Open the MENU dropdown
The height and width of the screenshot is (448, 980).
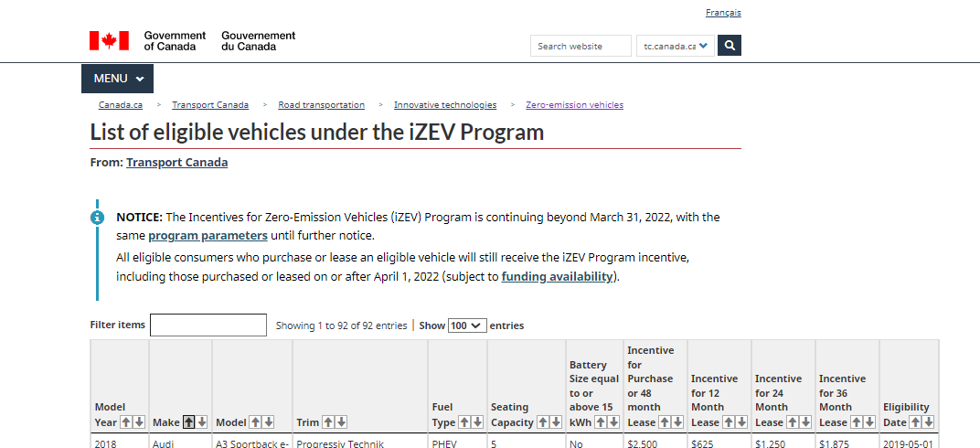pos(118,79)
